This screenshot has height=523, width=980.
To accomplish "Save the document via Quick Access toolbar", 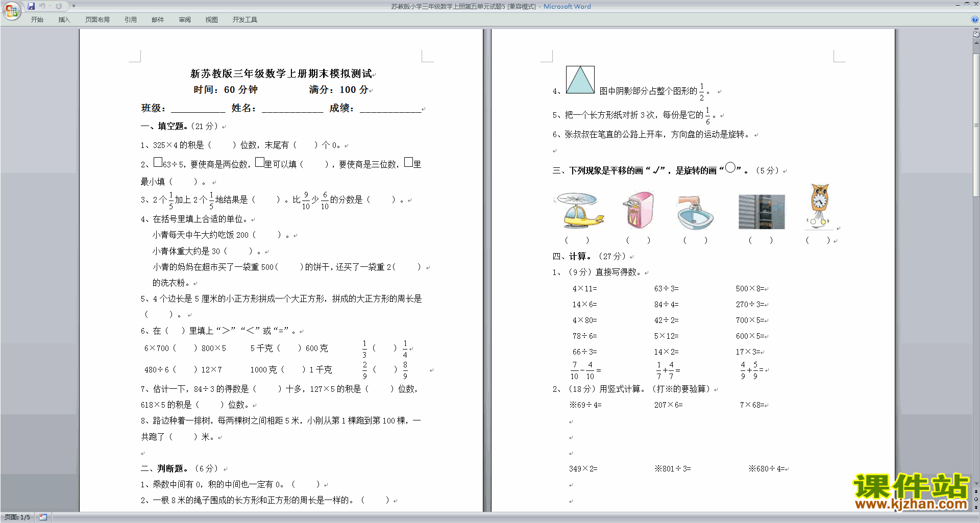I will point(31,6).
